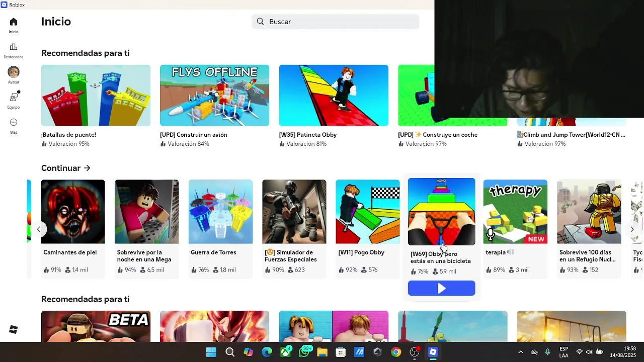This screenshot has height=362, width=644.
Task: Open WhatsApp from taskbar
Action: 304,352
